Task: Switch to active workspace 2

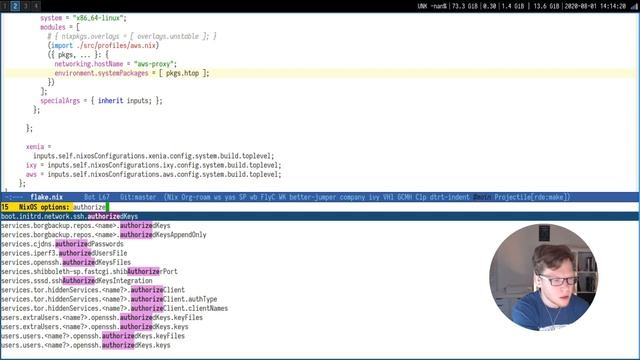Action: pyautogui.click(x=15, y=6)
